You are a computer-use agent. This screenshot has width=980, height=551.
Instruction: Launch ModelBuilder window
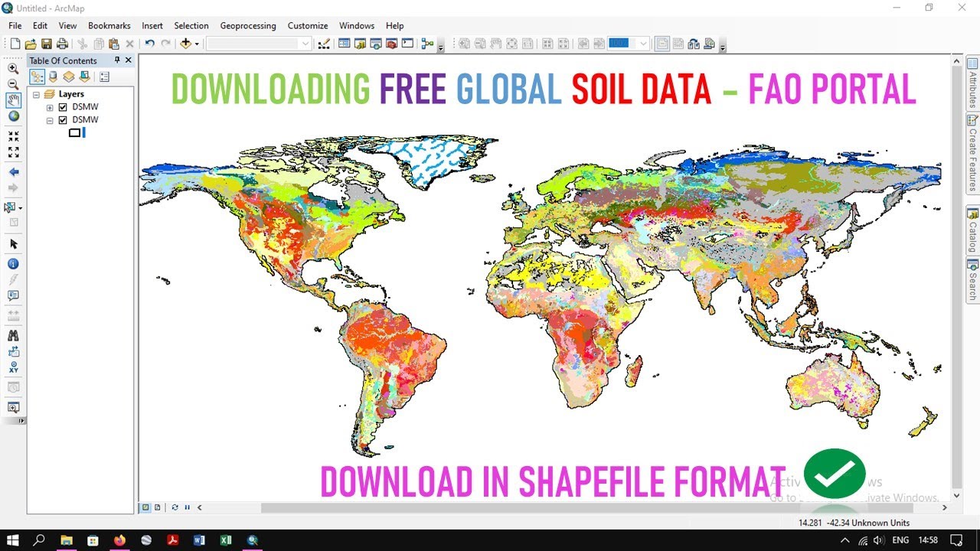(427, 44)
